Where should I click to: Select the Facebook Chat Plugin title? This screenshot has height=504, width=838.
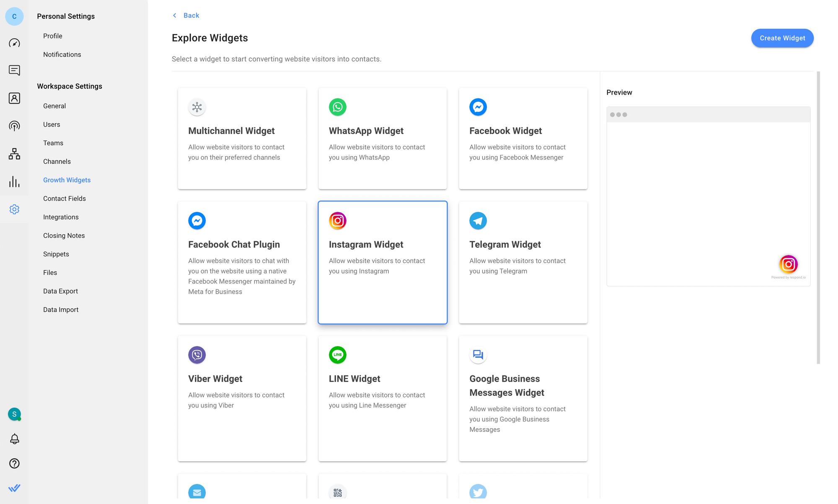[x=234, y=245]
